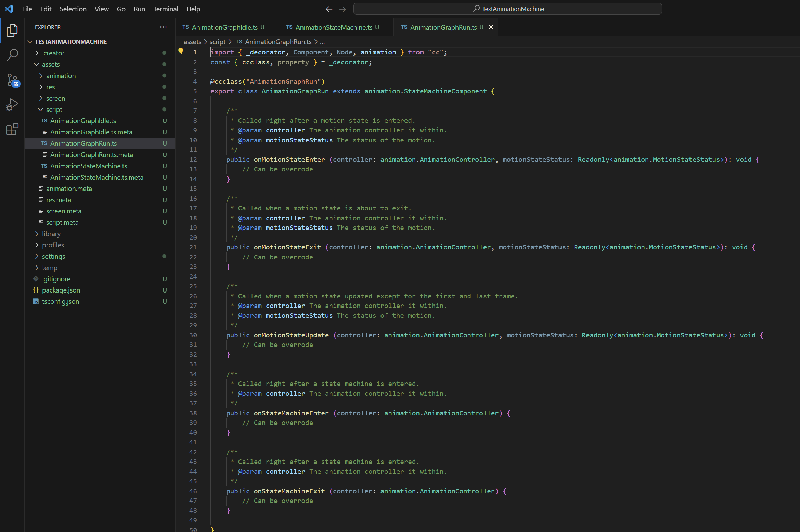Open the Explorer view in activity bar
The image size is (800, 532).
12,30
